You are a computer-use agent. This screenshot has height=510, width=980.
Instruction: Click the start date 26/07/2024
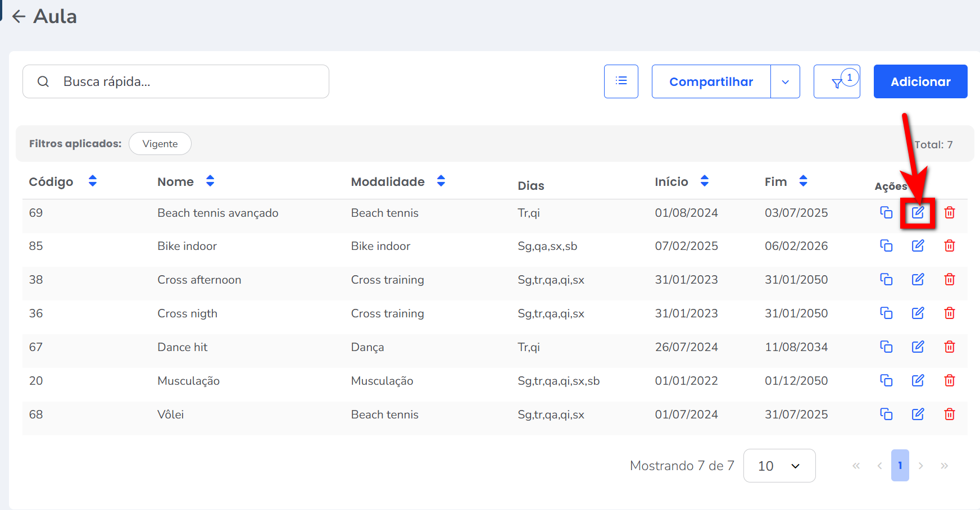pyautogui.click(x=687, y=347)
